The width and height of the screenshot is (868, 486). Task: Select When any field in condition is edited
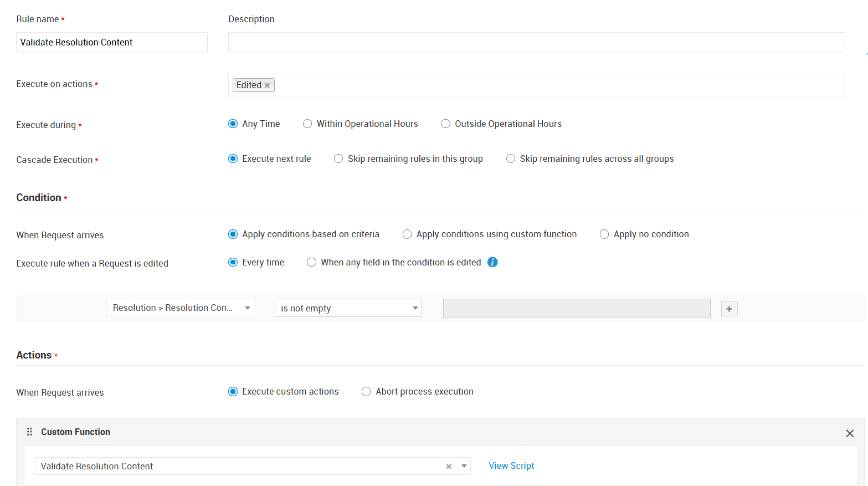pos(312,263)
